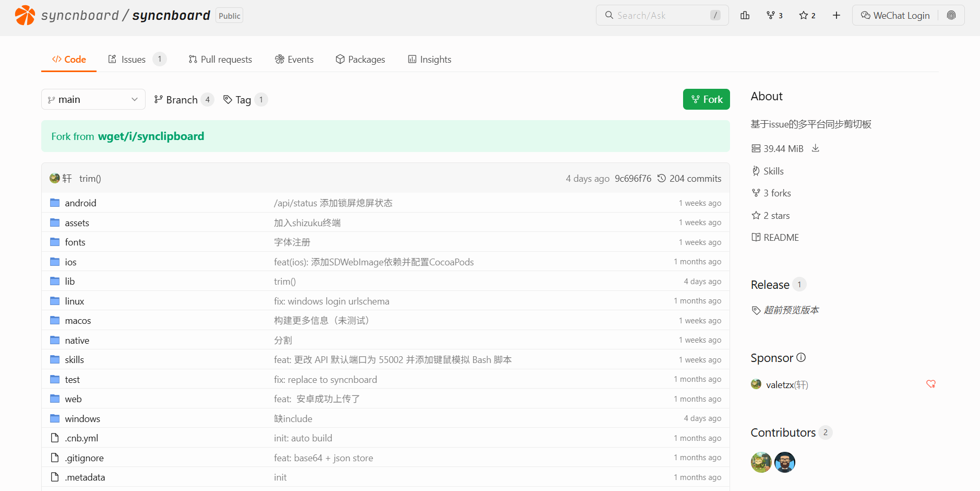Open commit hash 9c696f76

[x=633, y=178]
